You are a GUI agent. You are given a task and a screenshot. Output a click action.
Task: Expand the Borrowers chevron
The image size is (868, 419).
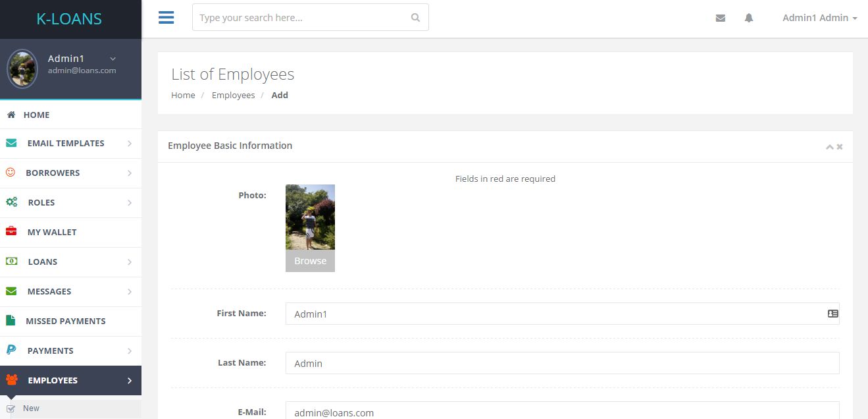point(130,173)
